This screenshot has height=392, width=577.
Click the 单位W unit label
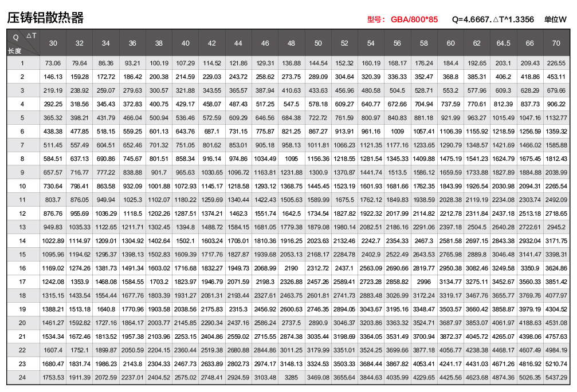555,19
